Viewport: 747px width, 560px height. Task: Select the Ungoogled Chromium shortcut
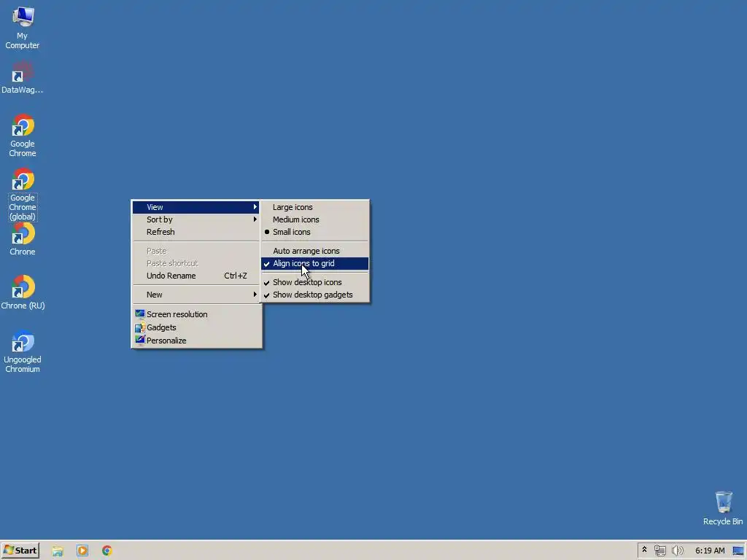coord(23,351)
